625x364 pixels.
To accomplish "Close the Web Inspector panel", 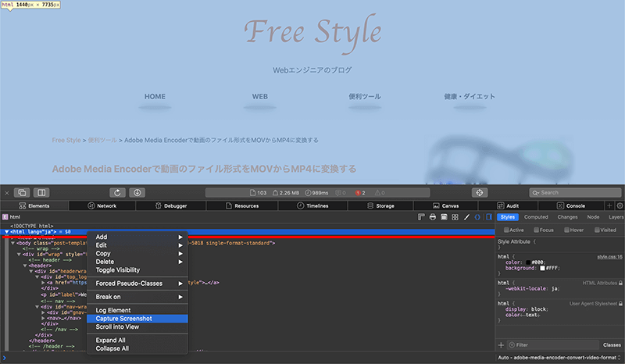I will [x=7, y=193].
